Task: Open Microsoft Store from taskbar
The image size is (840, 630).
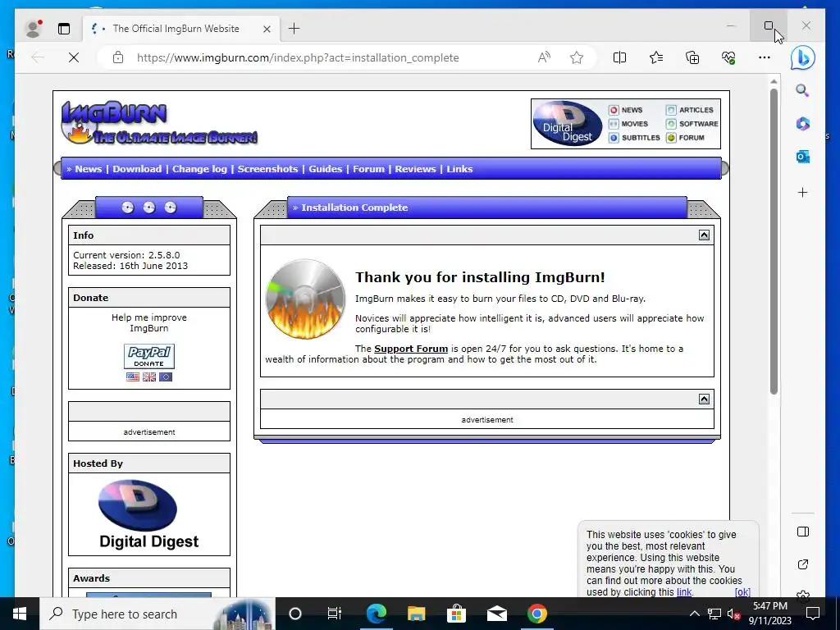Action: click(x=456, y=614)
